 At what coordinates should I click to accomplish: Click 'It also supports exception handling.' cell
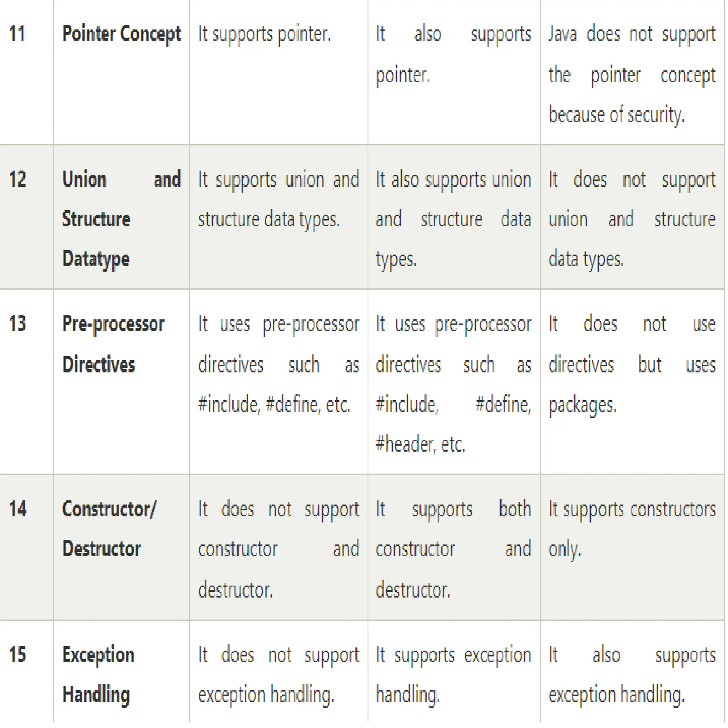point(632,674)
